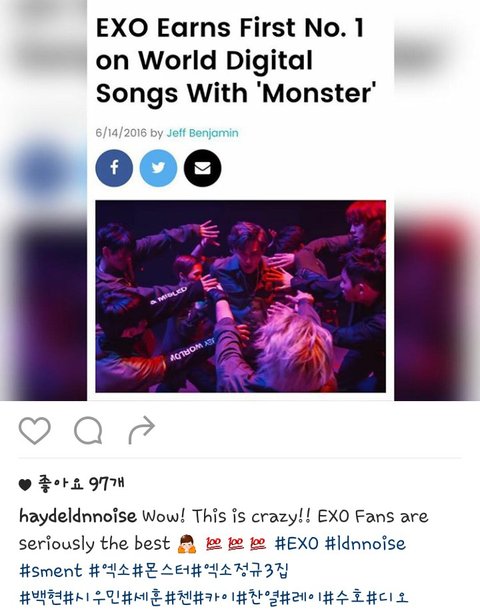The image size is (480, 611).
Task: Open the #엑소정규3집 hashtag
Action: point(241,570)
